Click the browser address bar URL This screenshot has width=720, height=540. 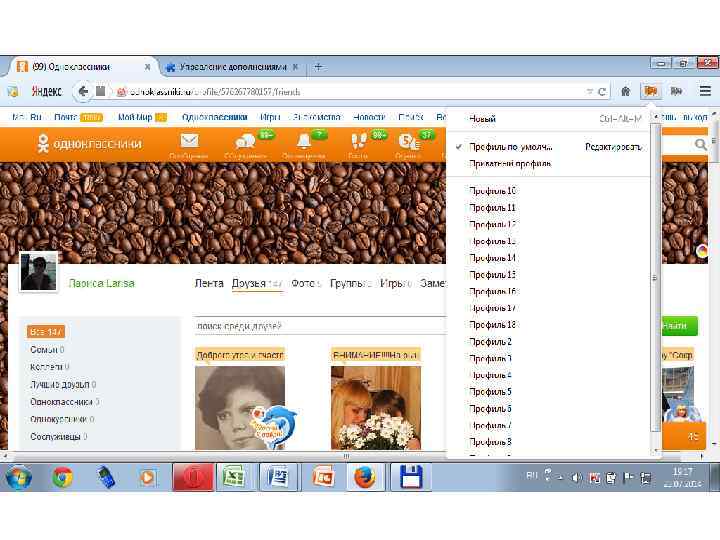pyautogui.click(x=214, y=92)
